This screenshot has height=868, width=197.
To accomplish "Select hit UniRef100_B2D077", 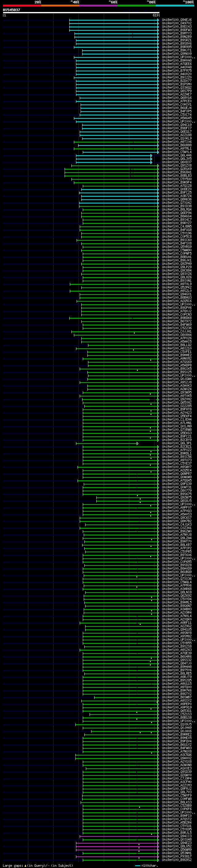I will tap(176, 81).
